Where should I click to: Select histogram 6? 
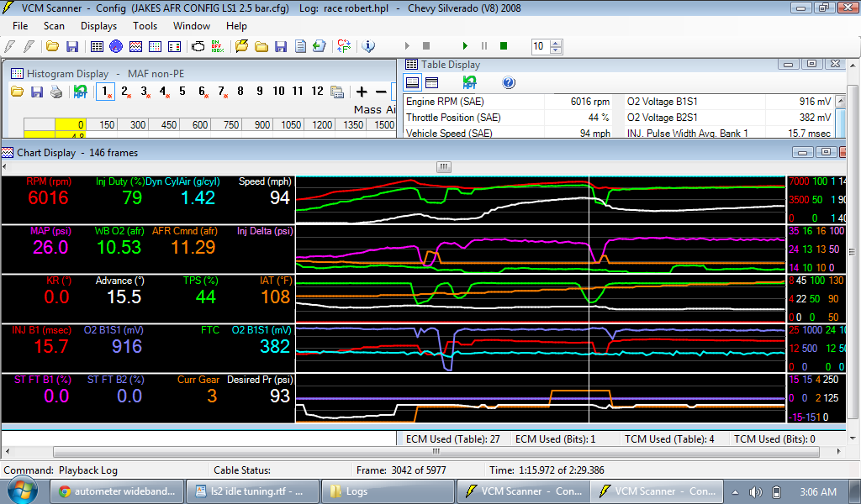pyautogui.click(x=202, y=91)
